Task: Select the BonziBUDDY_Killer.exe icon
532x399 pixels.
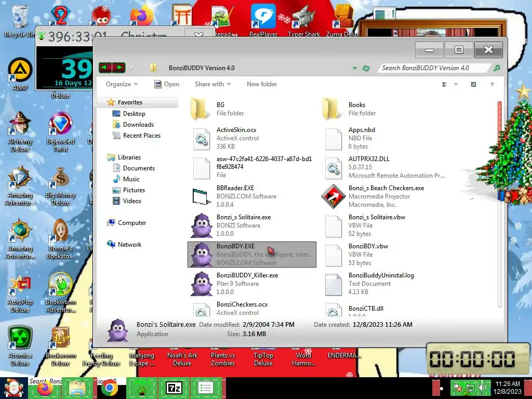Action: pos(202,284)
